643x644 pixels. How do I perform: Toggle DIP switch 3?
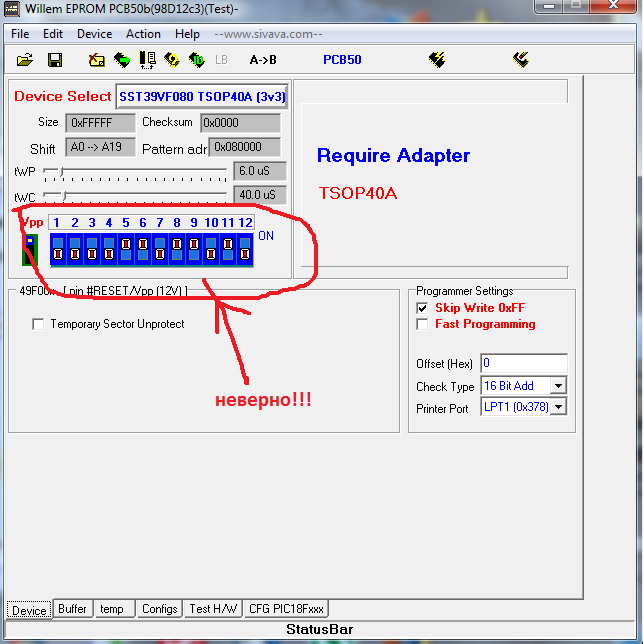(x=92, y=250)
